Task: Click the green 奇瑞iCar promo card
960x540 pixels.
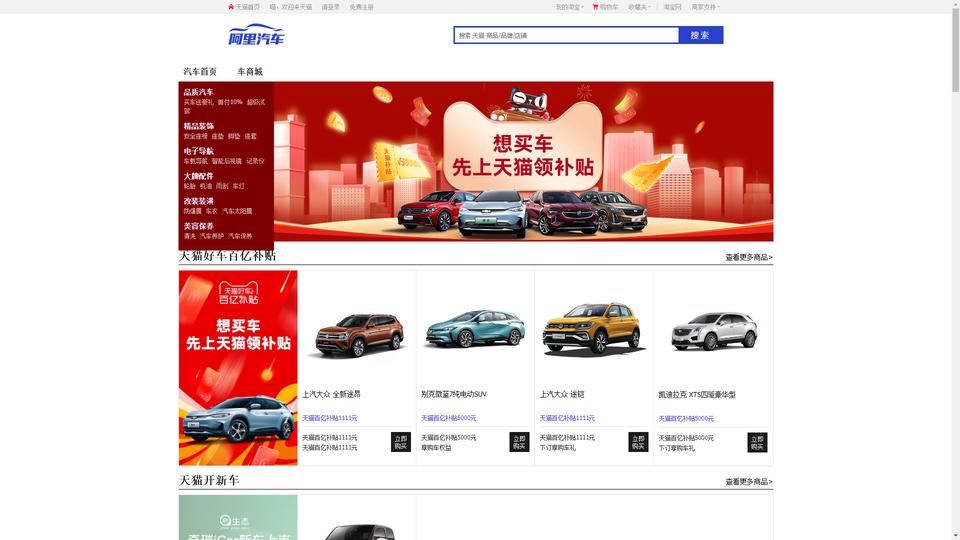Action: (x=238, y=517)
